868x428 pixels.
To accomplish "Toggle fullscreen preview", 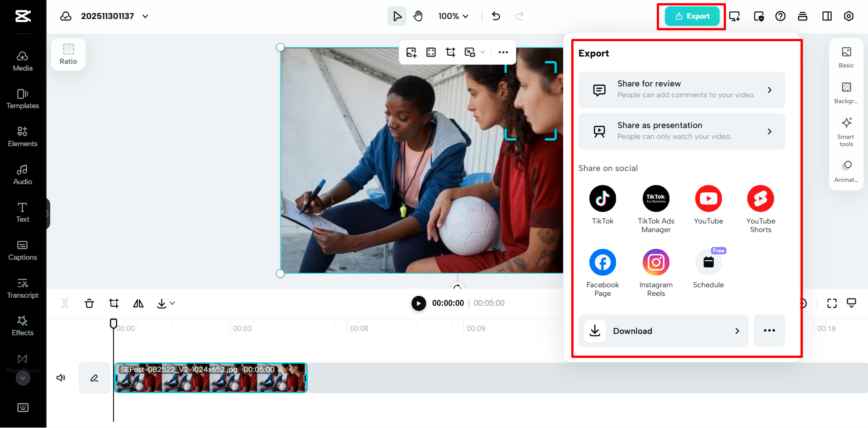I will click(x=832, y=303).
